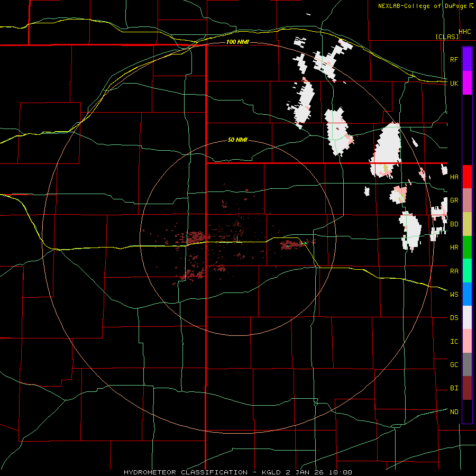Click the [CLAS] units label
Viewport: 476px width, 476px height.
447,36
